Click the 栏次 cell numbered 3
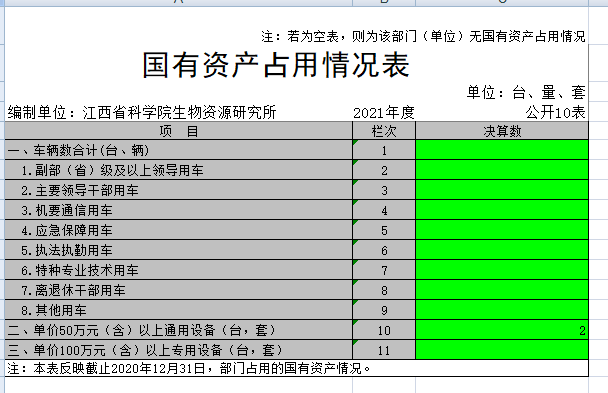 (384, 190)
